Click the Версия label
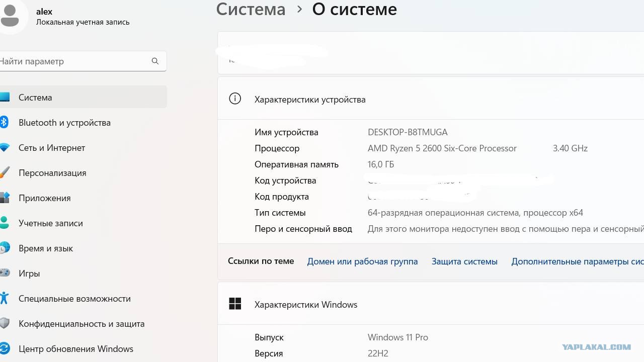The width and height of the screenshot is (644, 362). pyautogui.click(x=269, y=353)
